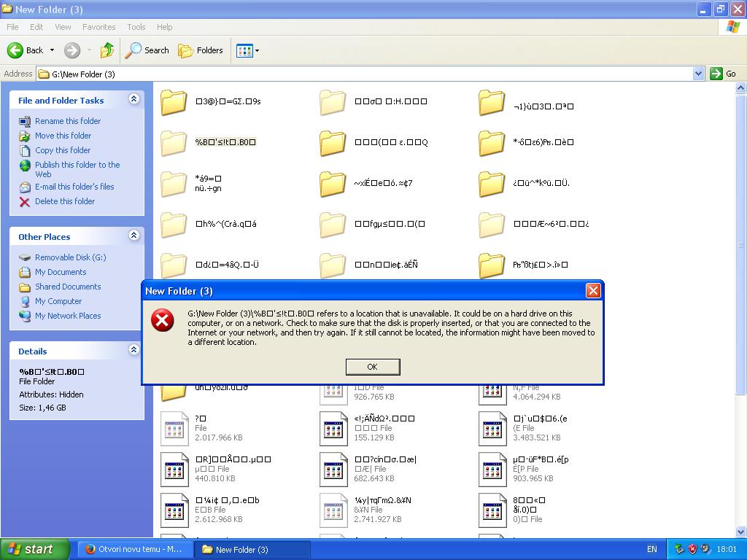Screen dimensions: 747x560
Task: Click the red error icon in the dialog
Action: click(x=163, y=319)
